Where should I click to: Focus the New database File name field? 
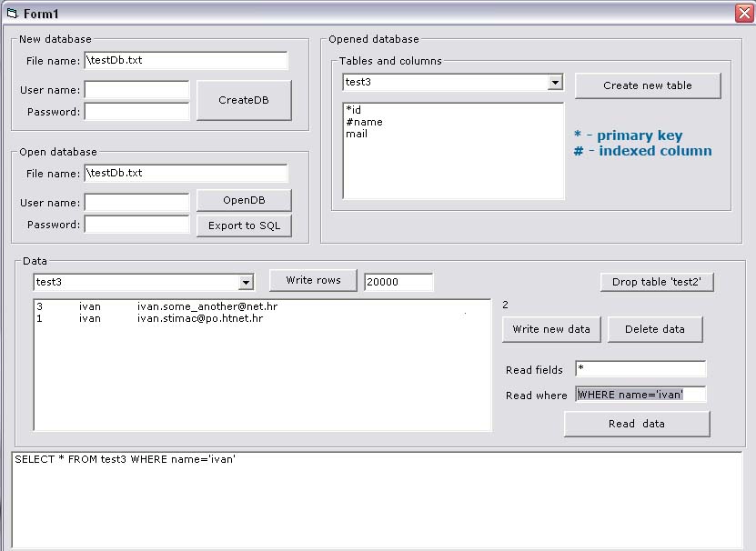click(x=186, y=60)
